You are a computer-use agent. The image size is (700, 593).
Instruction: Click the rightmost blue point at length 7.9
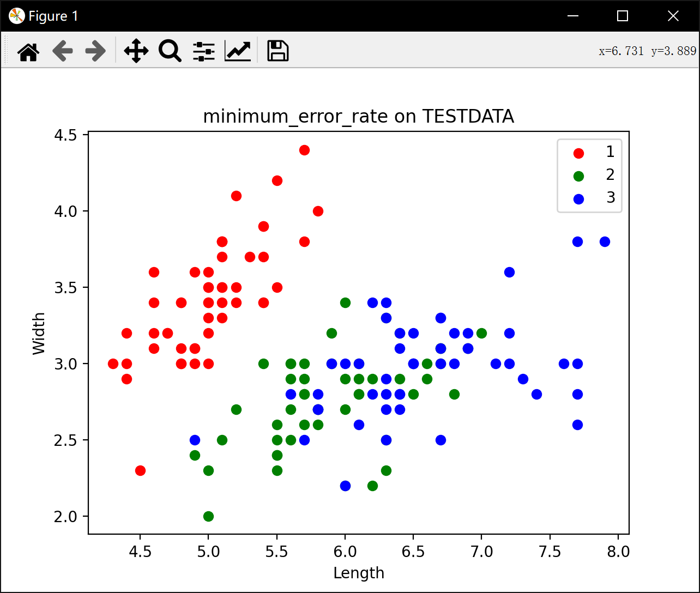[x=605, y=241]
